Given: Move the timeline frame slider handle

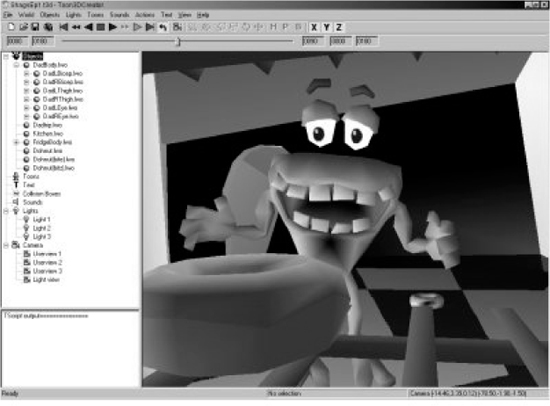Looking at the screenshot, I should (x=178, y=42).
